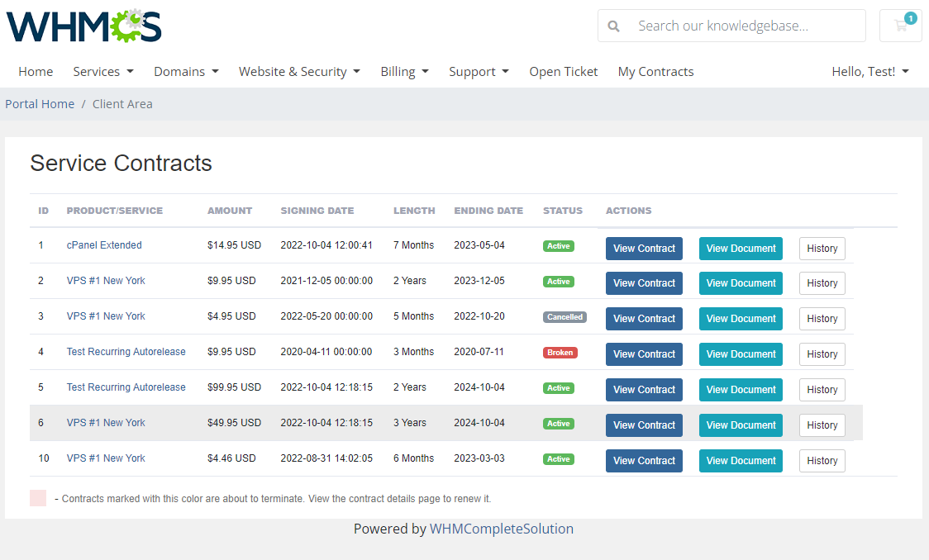The image size is (929, 560).
Task: Click the Cancelled status badge
Action: coord(565,316)
